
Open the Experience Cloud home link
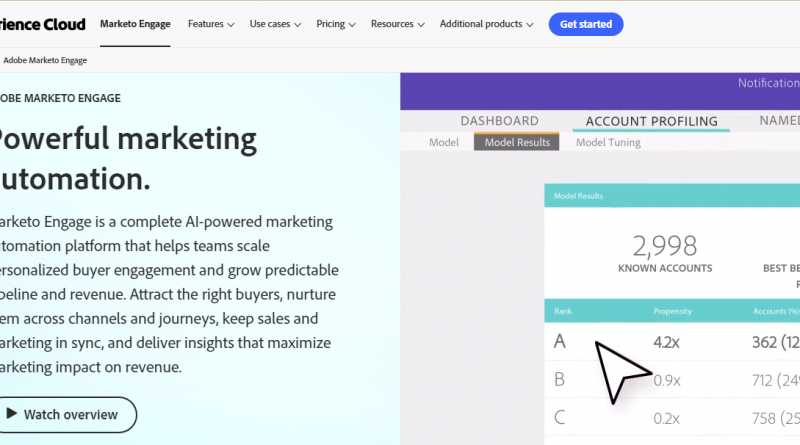[x=43, y=24]
